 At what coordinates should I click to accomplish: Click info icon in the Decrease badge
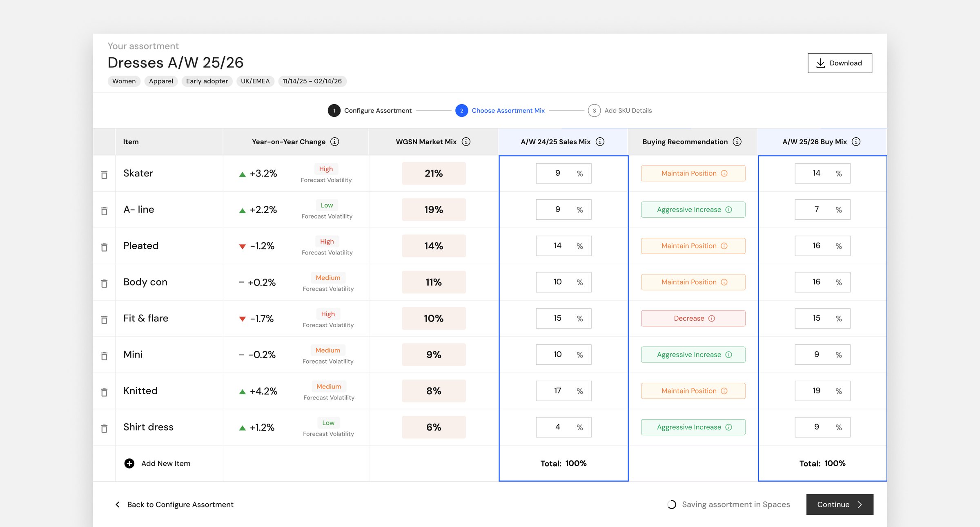[x=712, y=318]
